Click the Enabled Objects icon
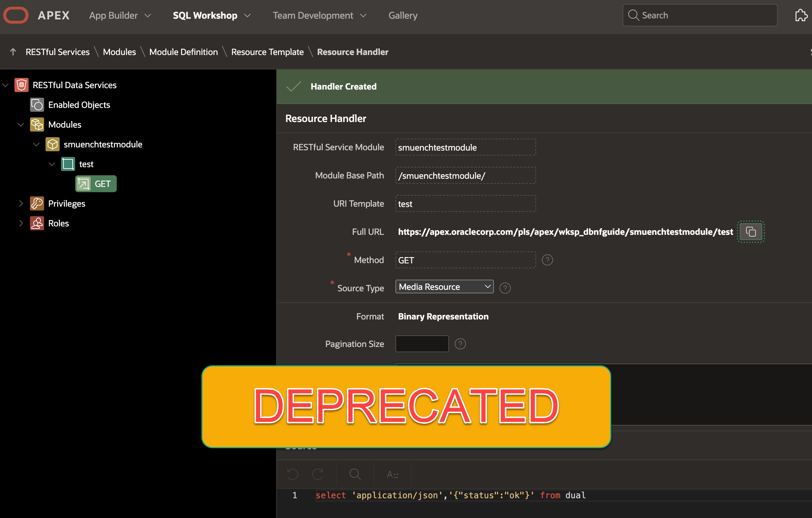Screen dimensions: 812x518 click(37, 105)
